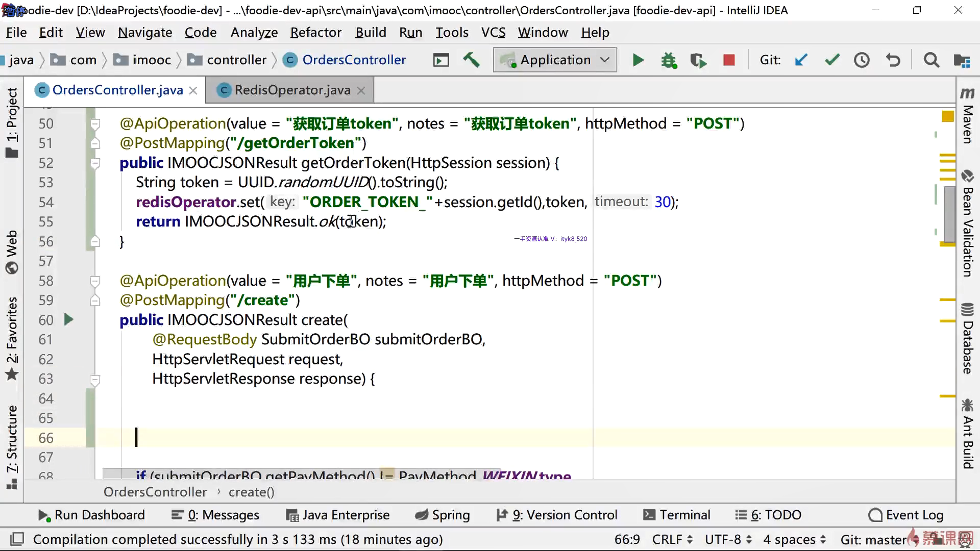Run with coverage icon in toolbar

[x=698, y=60]
